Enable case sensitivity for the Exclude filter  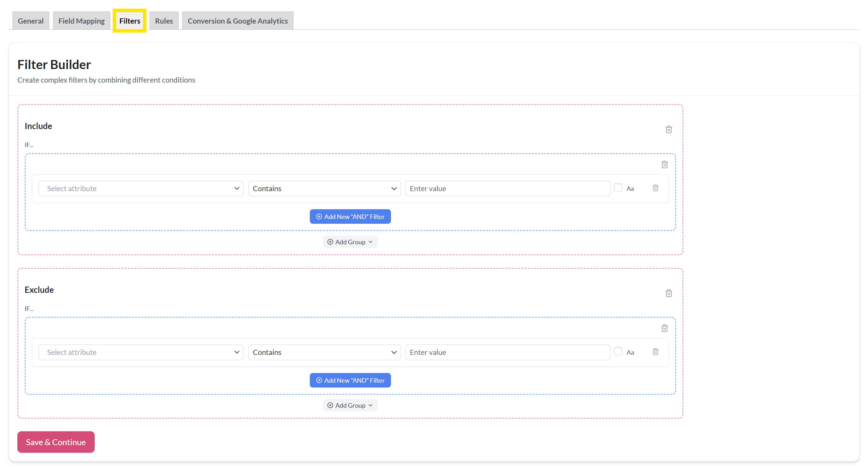618,351
